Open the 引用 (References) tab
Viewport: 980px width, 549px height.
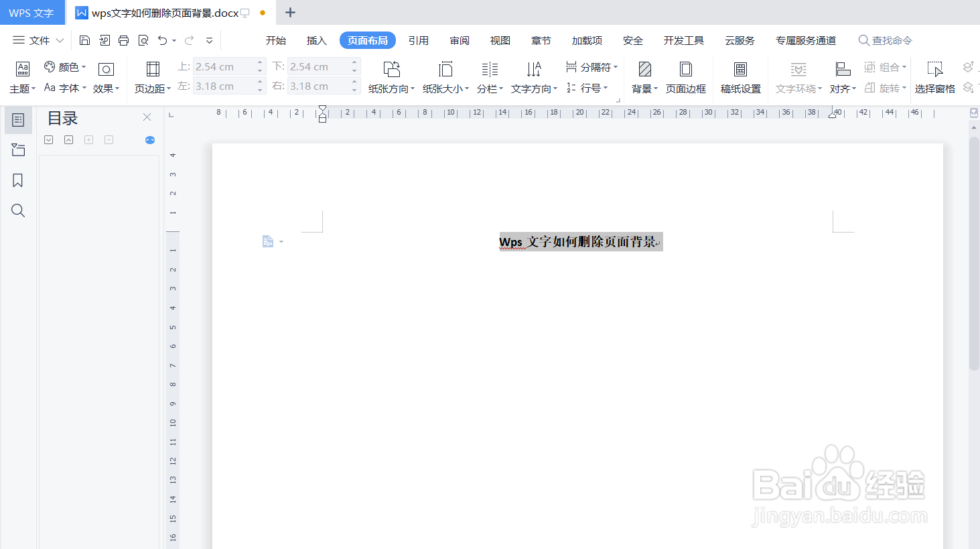(x=419, y=40)
